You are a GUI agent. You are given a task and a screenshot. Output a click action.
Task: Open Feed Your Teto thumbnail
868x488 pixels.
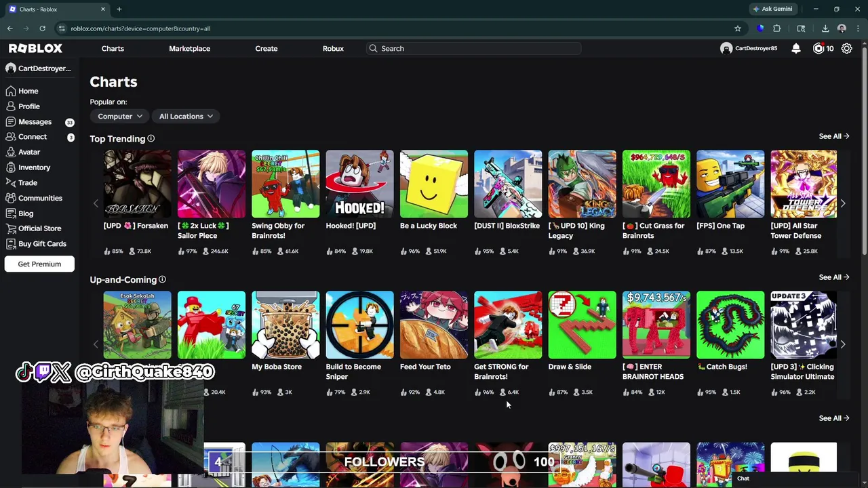433,325
